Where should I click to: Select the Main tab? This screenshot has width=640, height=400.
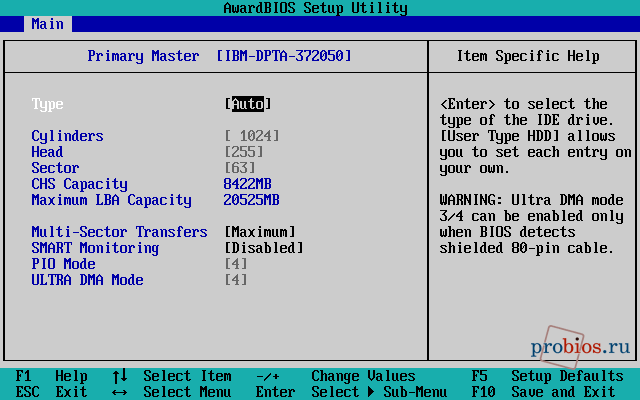pyautogui.click(x=48, y=24)
